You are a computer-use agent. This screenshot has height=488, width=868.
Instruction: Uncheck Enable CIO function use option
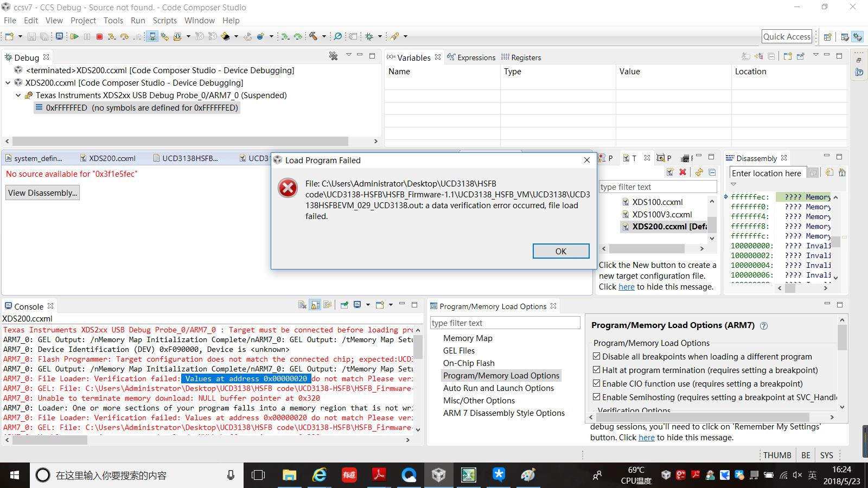tap(597, 383)
